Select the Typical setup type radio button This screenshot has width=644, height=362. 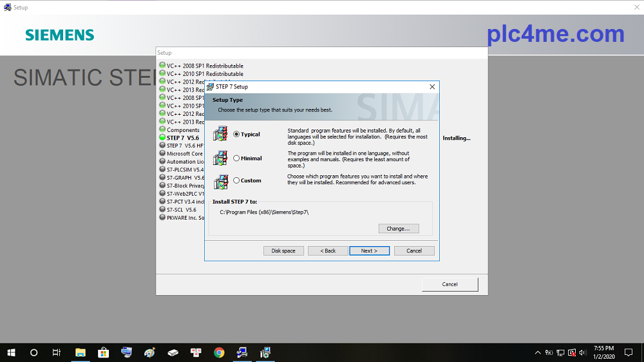pos(236,135)
